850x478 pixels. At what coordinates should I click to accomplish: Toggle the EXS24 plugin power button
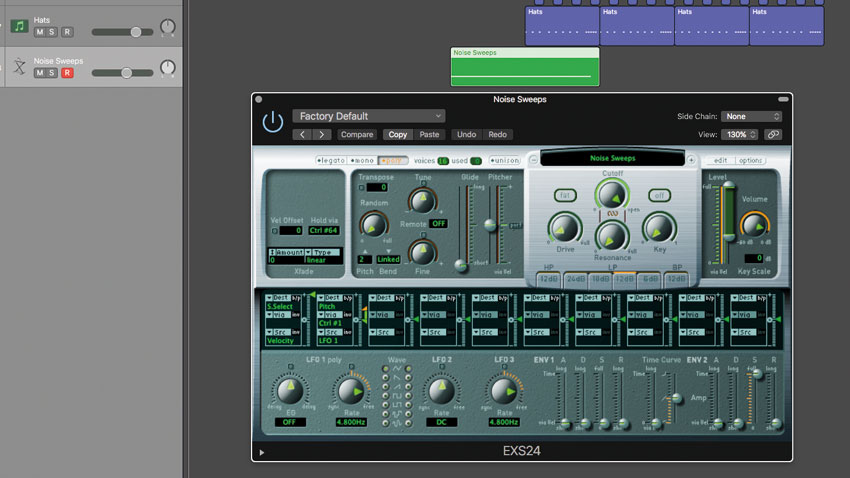(x=273, y=121)
